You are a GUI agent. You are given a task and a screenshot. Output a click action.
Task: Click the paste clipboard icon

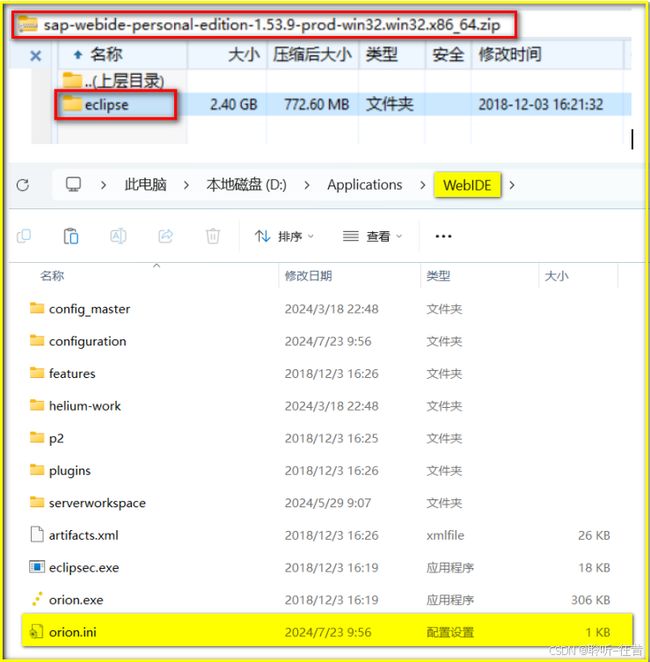(x=71, y=236)
